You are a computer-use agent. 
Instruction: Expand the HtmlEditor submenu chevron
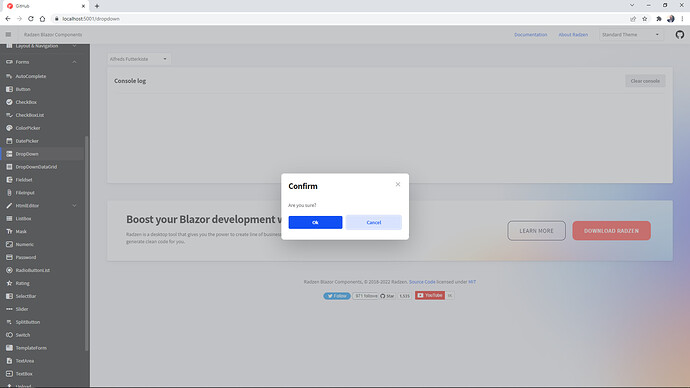(x=74, y=205)
